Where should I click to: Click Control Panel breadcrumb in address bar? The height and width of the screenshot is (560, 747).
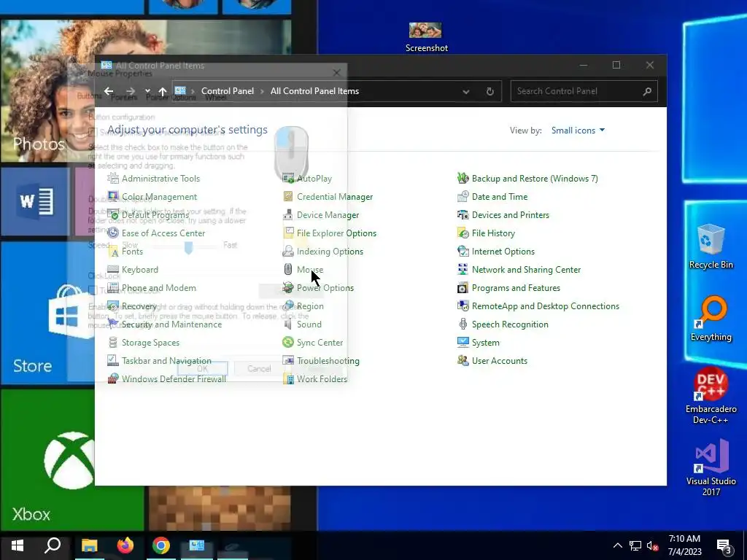point(228,91)
